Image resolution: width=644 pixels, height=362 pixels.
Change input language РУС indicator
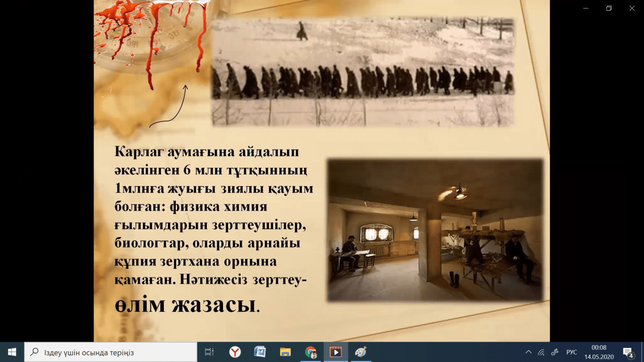pyautogui.click(x=571, y=352)
